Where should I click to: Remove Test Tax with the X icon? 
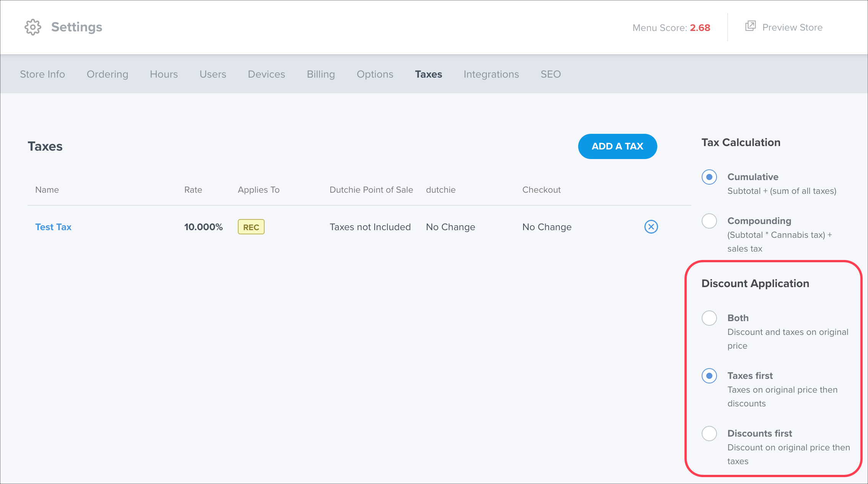tap(651, 227)
